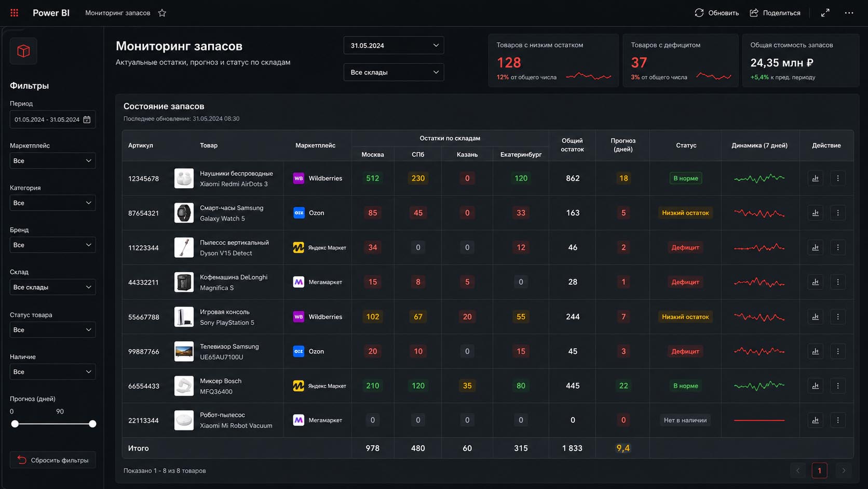Click the Поделиться button
This screenshot has width=868, height=489.
(775, 13)
